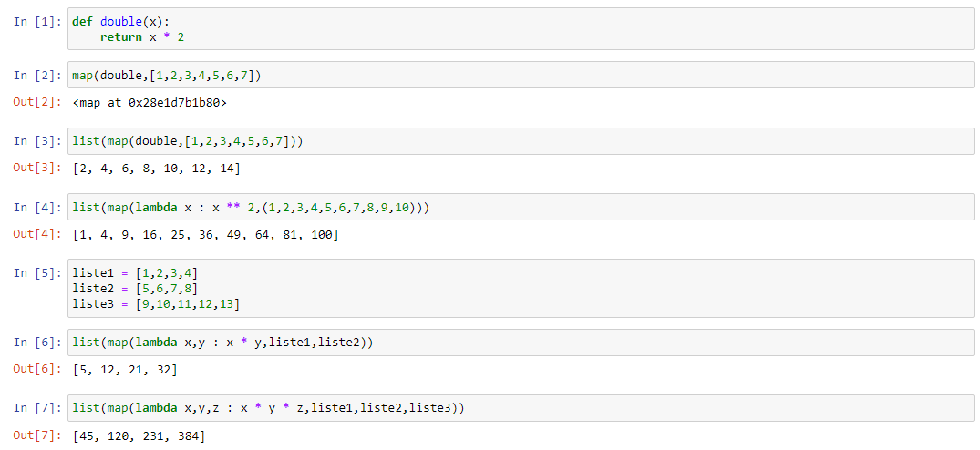980x450 pixels.
Task: Select the def double function code cell
Action: pos(521,29)
